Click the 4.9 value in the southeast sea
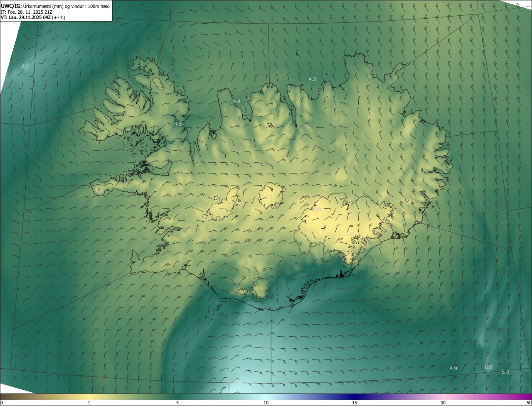532x406 pixels. [453, 368]
